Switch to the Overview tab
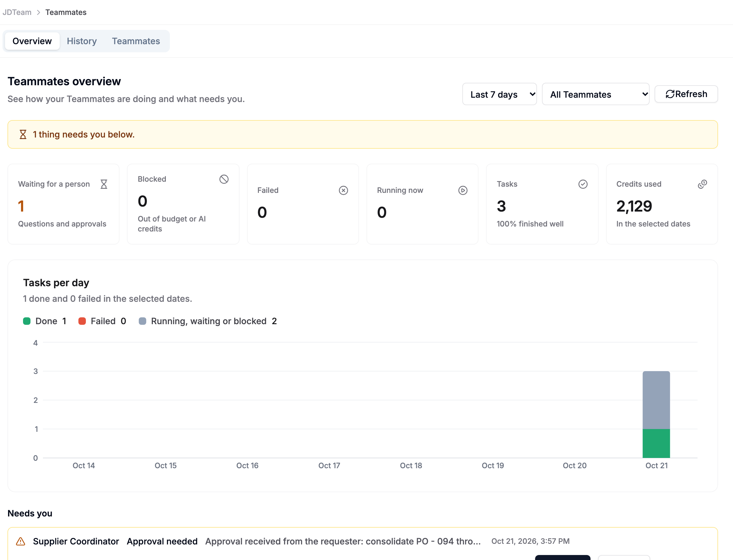733x560 pixels. 32,41
